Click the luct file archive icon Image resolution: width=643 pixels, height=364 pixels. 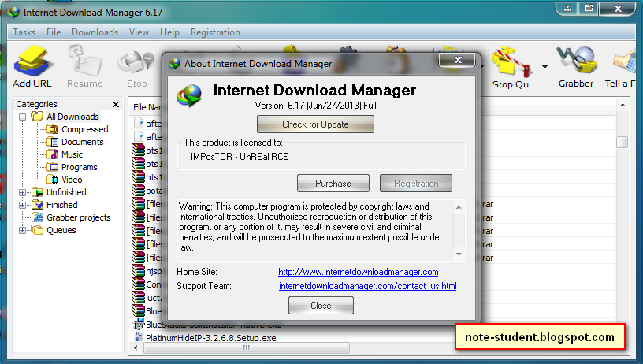(139, 298)
